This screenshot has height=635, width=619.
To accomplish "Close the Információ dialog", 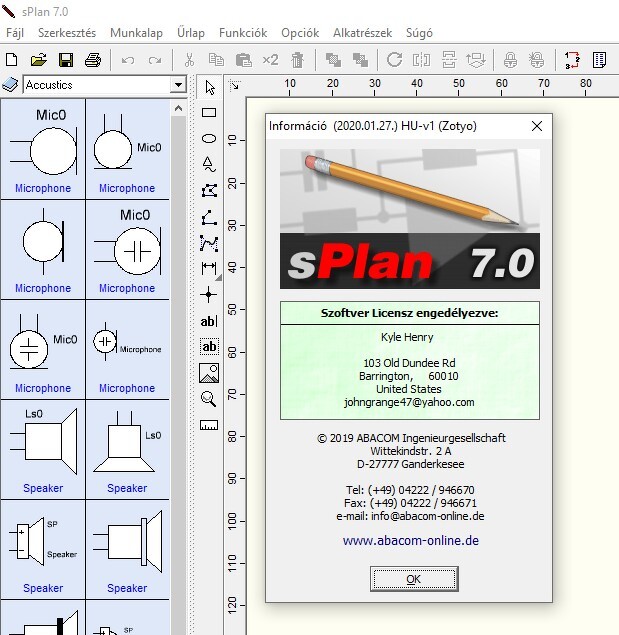I will (537, 126).
